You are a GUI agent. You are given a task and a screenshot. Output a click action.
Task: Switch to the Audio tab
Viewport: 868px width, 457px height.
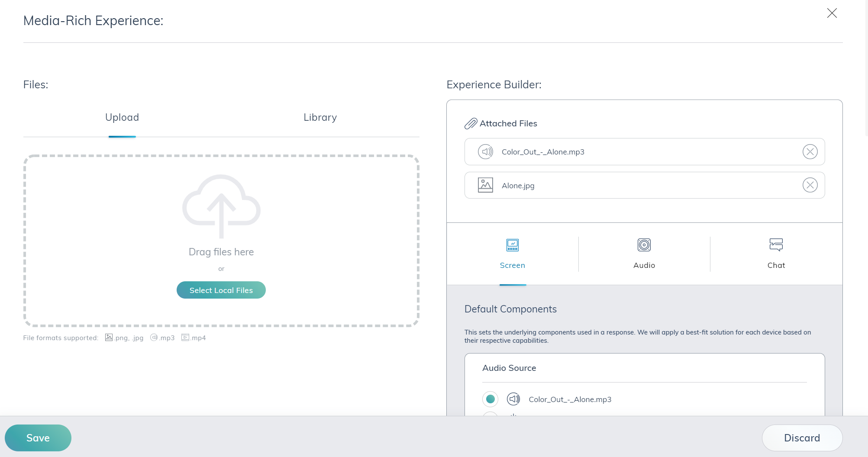644,254
